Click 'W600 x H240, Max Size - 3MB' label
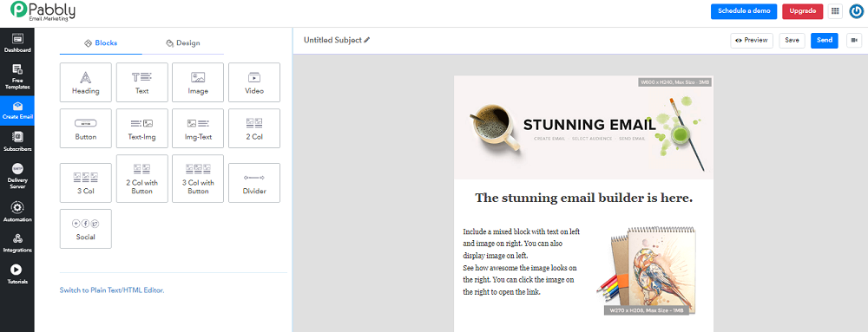This screenshot has height=332, width=868. point(674,81)
